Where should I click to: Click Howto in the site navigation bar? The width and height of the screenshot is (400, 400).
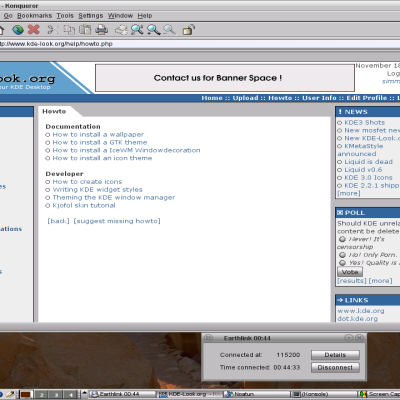click(280, 98)
